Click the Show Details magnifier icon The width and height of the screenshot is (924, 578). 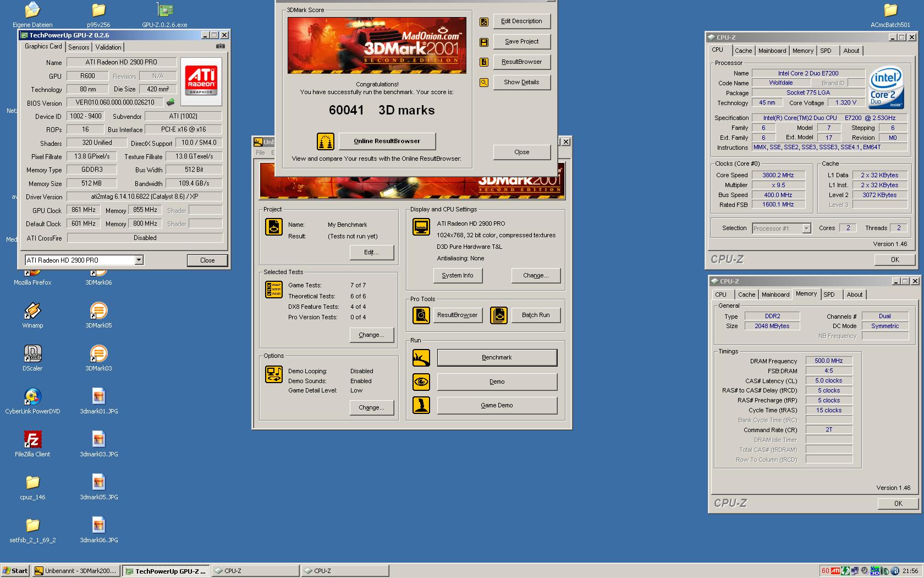tap(483, 83)
